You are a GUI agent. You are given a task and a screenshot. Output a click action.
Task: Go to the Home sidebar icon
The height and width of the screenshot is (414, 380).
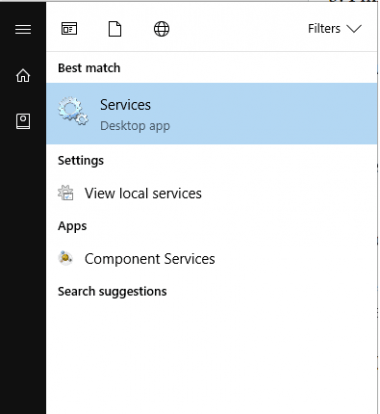[x=23, y=75]
